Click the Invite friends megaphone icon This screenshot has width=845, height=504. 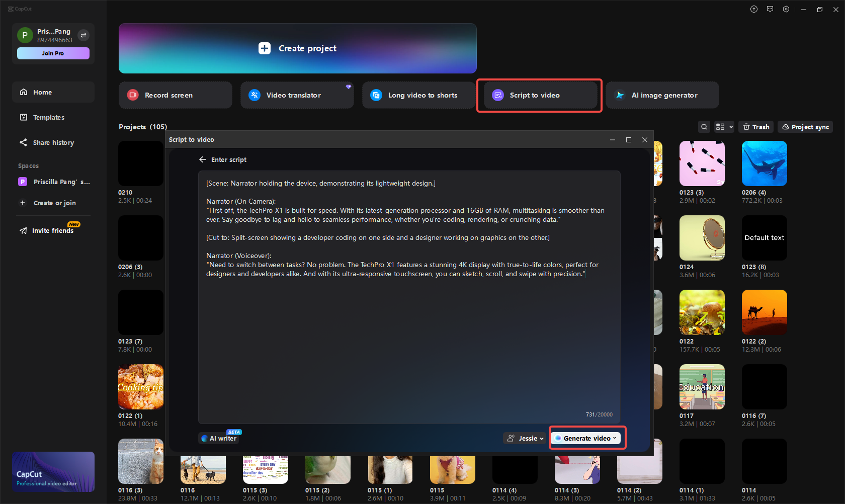tap(23, 231)
